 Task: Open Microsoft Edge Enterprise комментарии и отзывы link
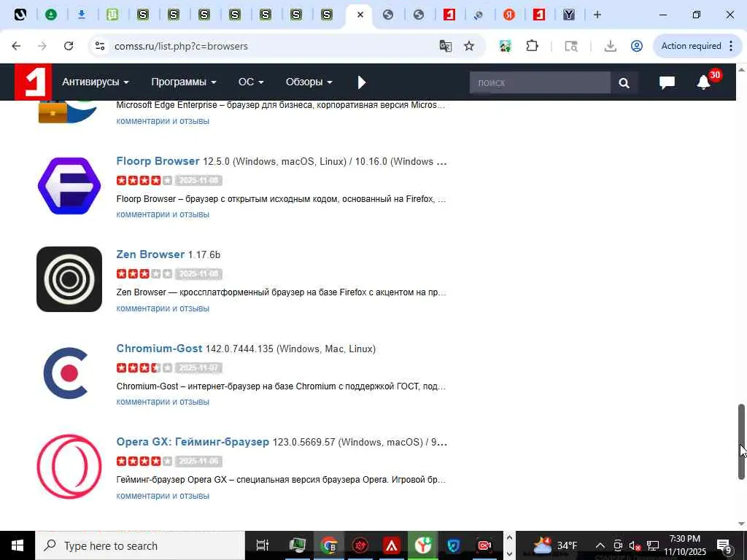pos(163,121)
